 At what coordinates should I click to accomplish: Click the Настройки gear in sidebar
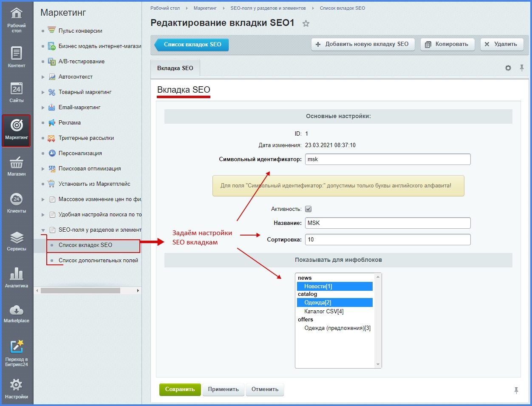click(x=17, y=389)
